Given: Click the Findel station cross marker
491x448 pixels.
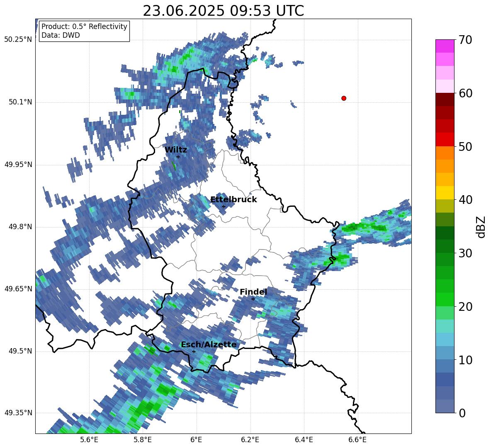Looking at the screenshot, I should [253, 299].
